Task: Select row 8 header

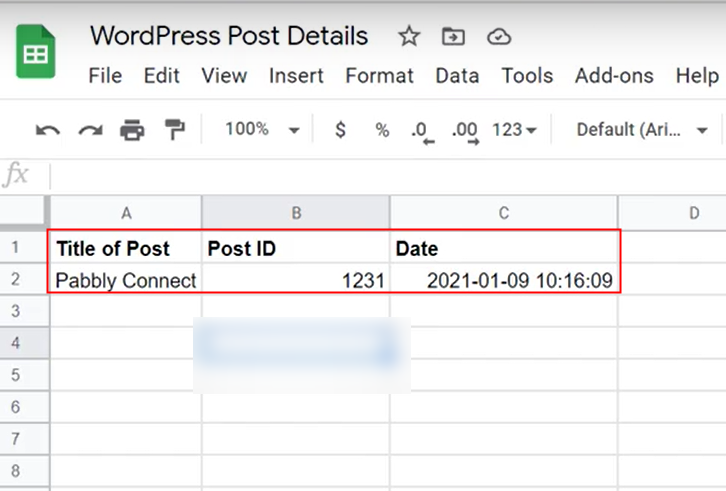Action: tap(24, 471)
